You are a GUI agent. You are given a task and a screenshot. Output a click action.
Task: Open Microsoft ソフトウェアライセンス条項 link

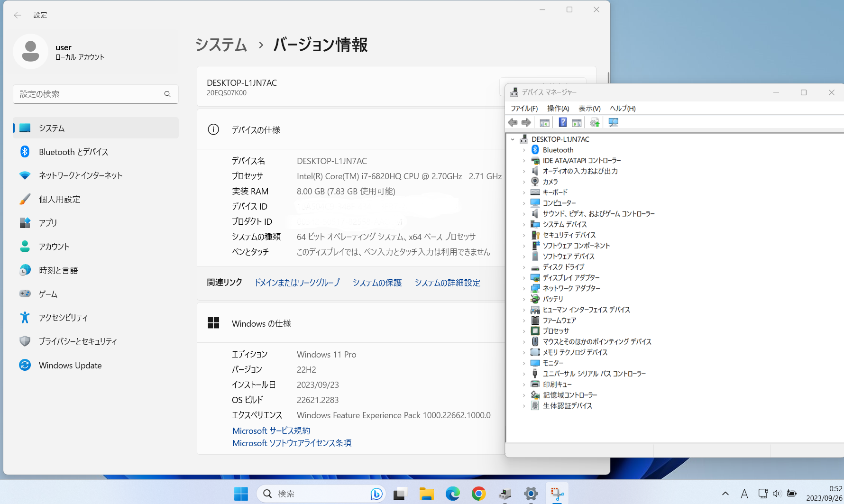point(292,443)
